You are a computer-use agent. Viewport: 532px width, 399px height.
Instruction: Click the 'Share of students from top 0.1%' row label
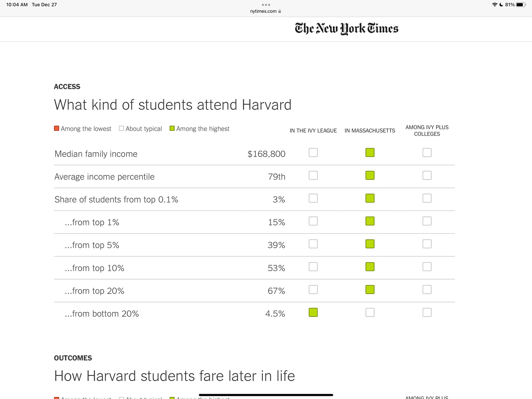116,199
